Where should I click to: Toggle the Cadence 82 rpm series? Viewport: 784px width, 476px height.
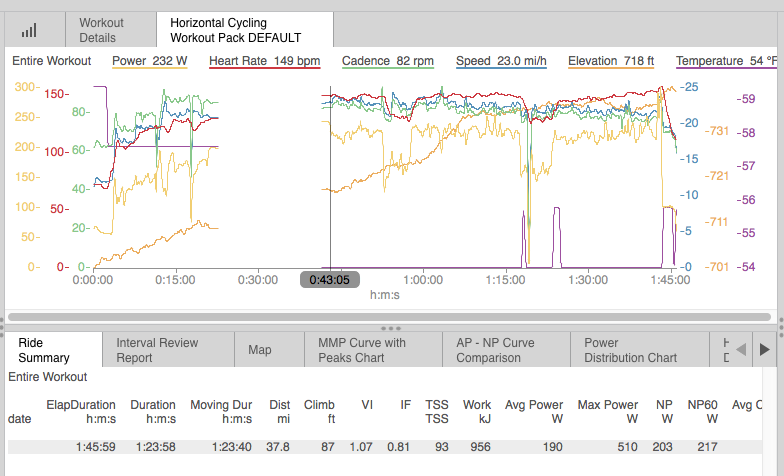coord(388,61)
